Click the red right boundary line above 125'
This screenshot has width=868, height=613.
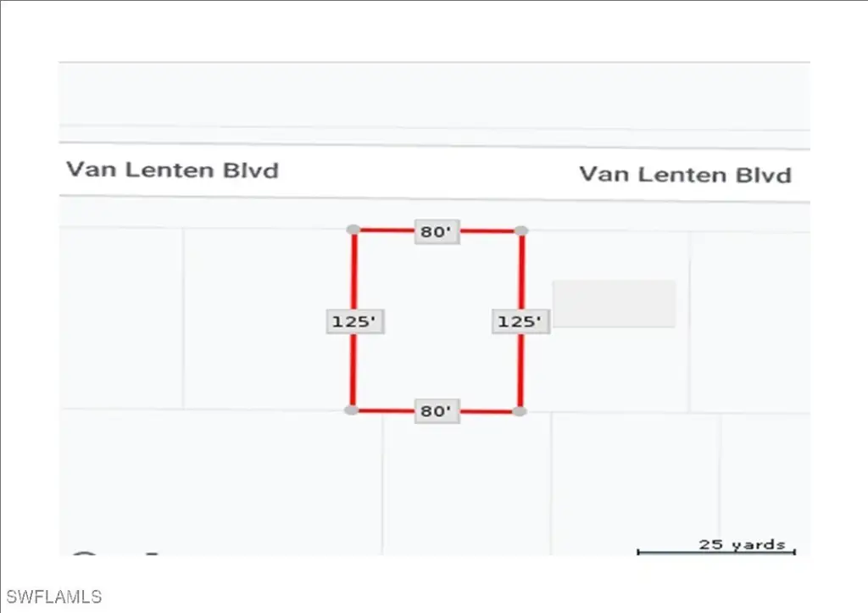point(521,271)
